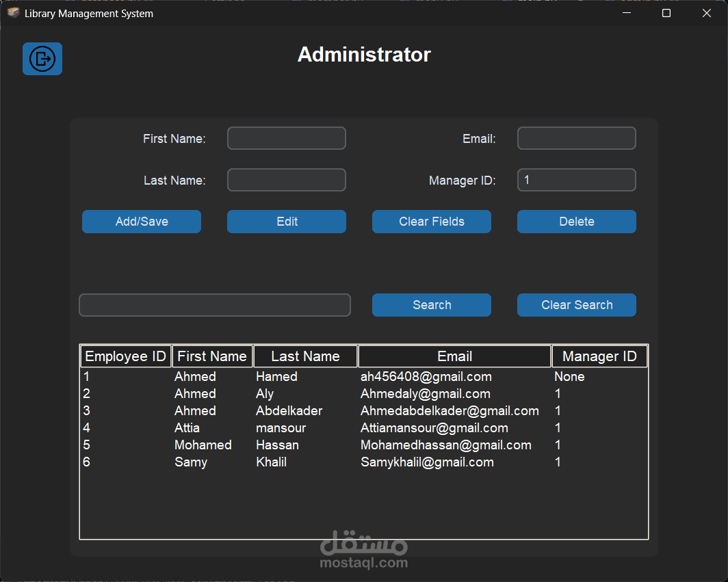Viewport: 728px width, 582px height.
Task: Click the last name Aly
Action: click(x=265, y=394)
